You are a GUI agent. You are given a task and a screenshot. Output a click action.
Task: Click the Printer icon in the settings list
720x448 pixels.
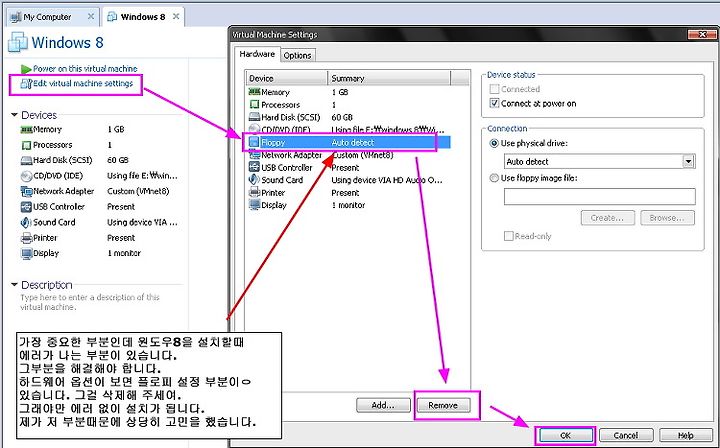point(254,193)
